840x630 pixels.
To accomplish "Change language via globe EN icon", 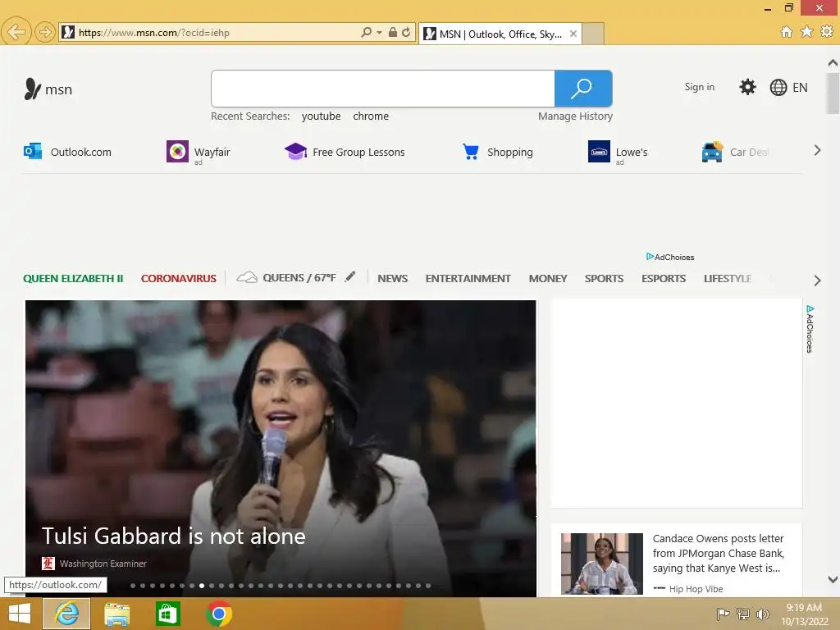I will pyautogui.click(x=788, y=87).
